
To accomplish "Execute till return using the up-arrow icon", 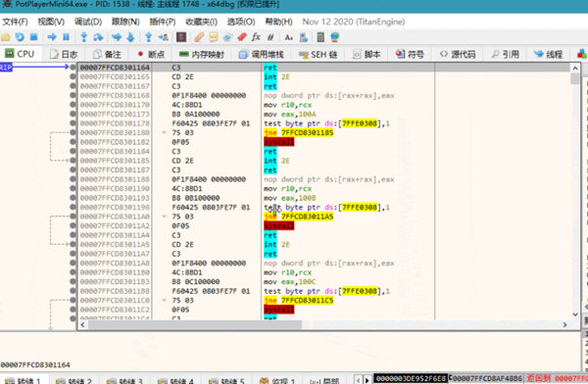I will tap(149, 37).
